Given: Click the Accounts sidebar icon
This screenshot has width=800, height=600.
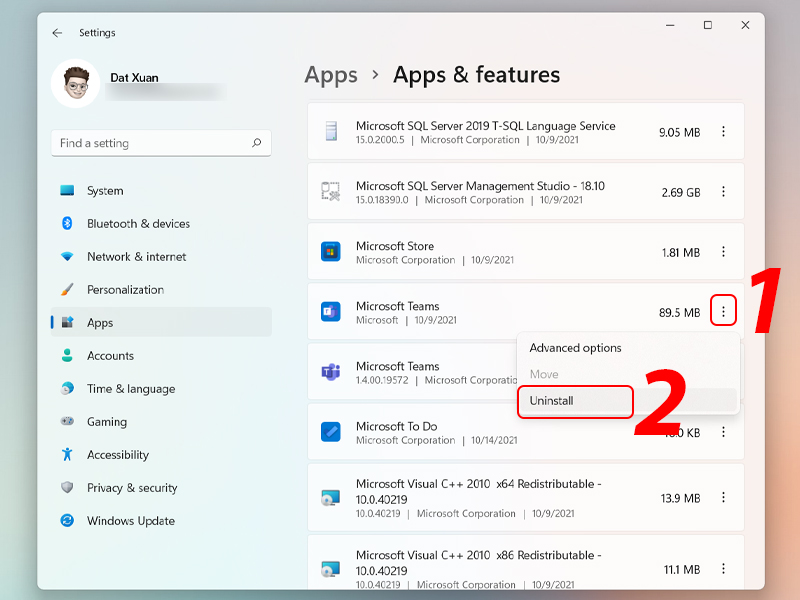Looking at the screenshot, I should tap(66, 355).
